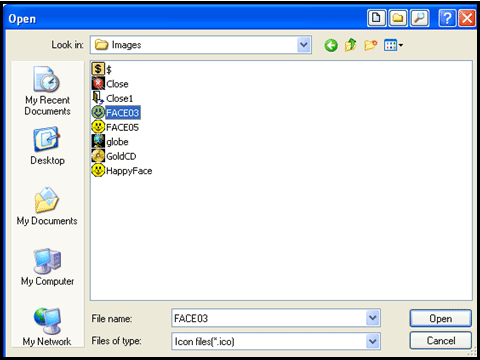Screen dimensions: 480x360
Task: Close the Open dialog with red X
Action: point(467,18)
